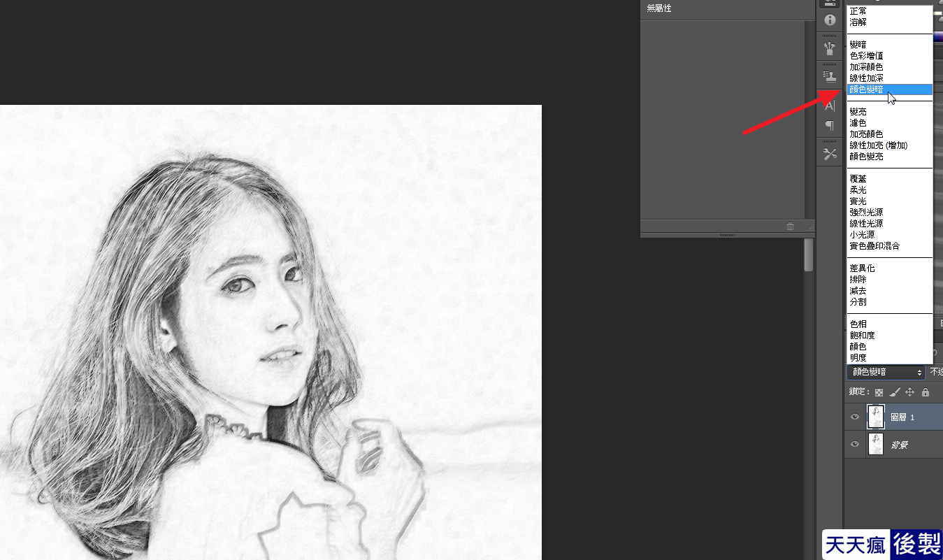Choose 色彩增值 blend mode
943x560 pixels.
[x=890, y=56]
